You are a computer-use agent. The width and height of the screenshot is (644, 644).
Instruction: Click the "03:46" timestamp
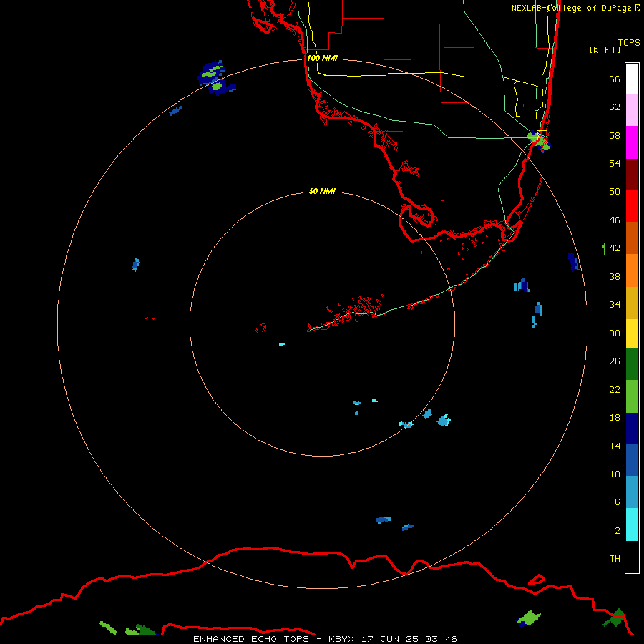(x=441, y=639)
